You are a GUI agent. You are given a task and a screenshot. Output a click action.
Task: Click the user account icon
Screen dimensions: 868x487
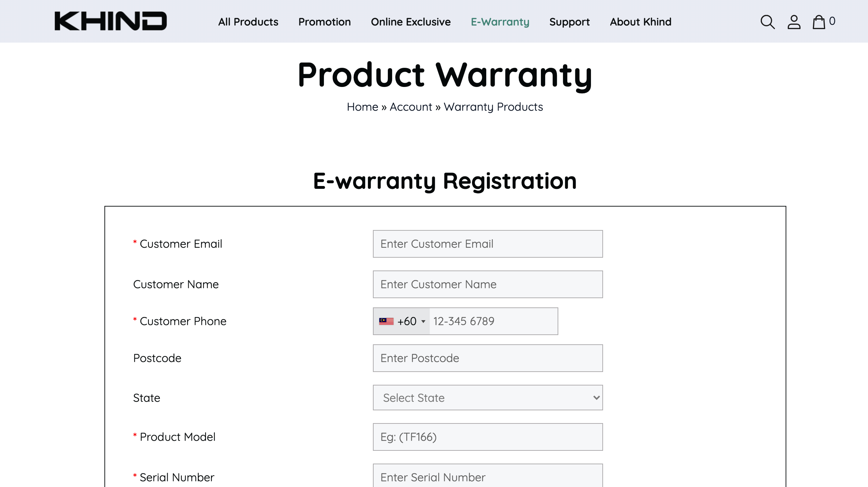click(x=794, y=22)
